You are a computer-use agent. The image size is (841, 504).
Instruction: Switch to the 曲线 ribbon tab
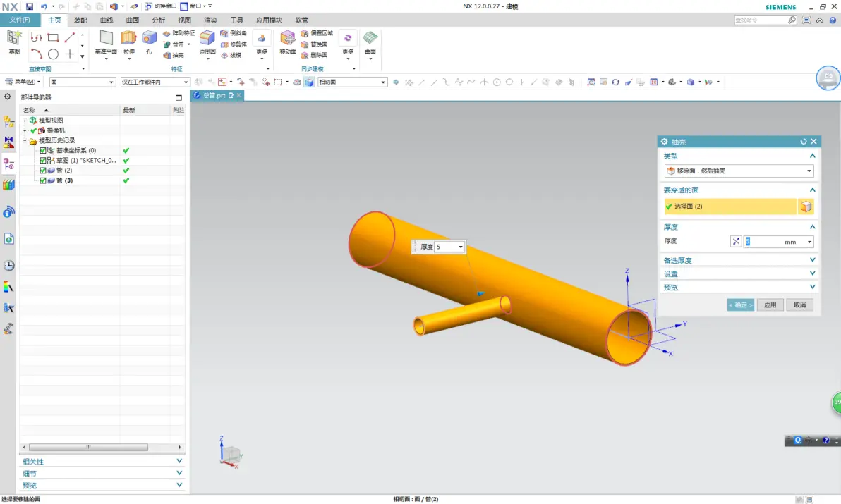(107, 20)
